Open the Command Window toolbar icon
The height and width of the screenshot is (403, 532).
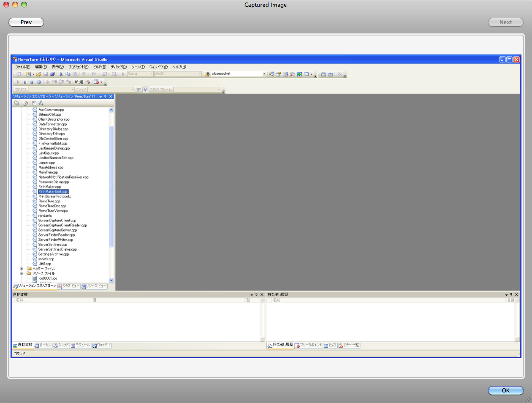(307, 74)
